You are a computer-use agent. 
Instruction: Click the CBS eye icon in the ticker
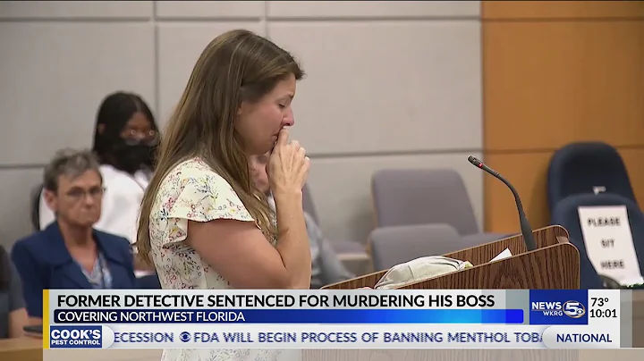tap(185, 338)
